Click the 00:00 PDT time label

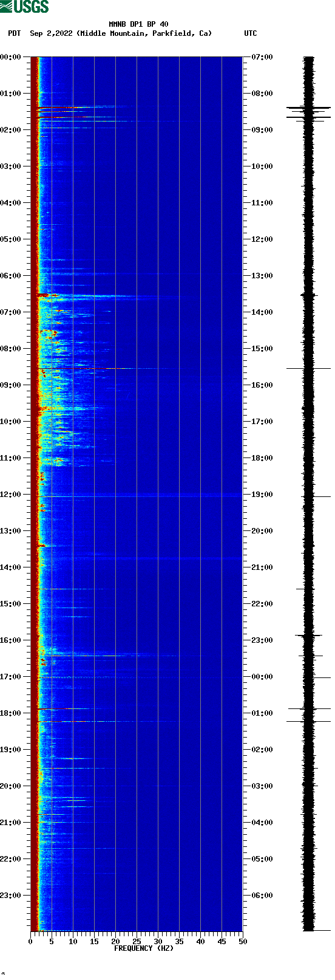10,57
